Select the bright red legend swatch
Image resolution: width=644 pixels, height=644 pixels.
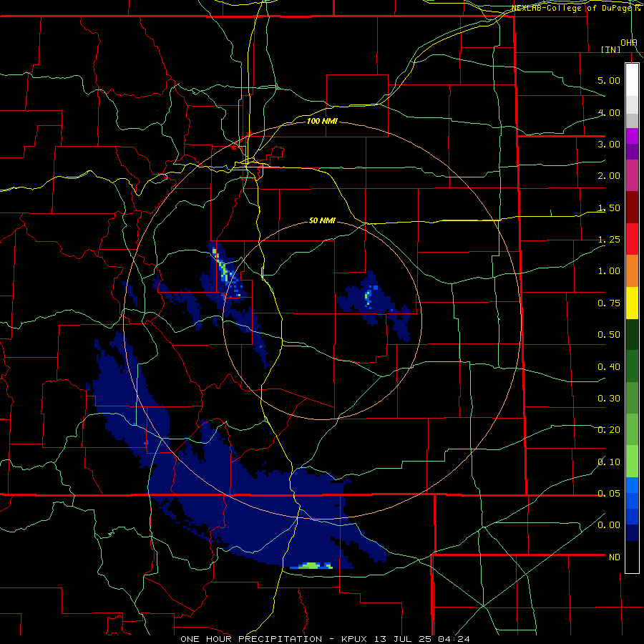pos(632,239)
